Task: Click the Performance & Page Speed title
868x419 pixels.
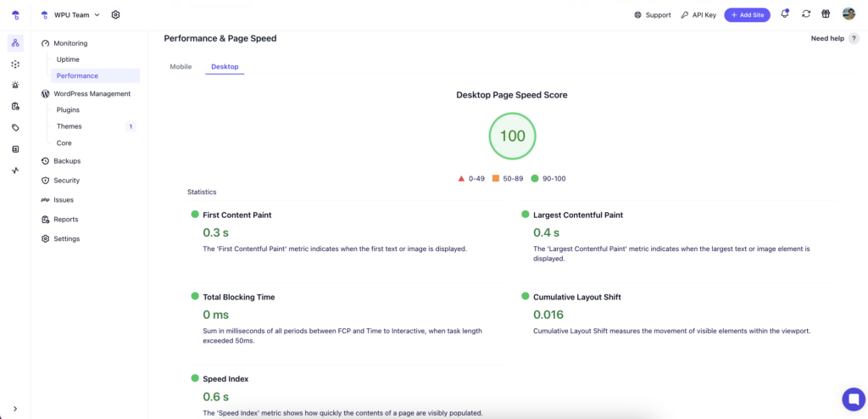Action: point(220,38)
